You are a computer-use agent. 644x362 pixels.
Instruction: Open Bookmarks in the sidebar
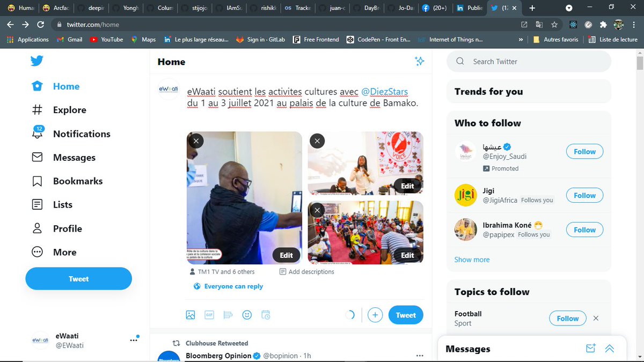(67, 181)
